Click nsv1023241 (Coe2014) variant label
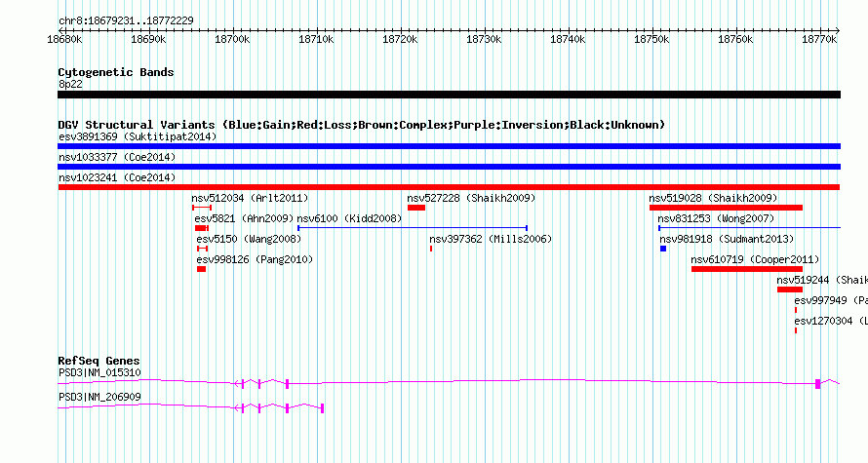The height and width of the screenshot is (463, 868). pos(117,177)
